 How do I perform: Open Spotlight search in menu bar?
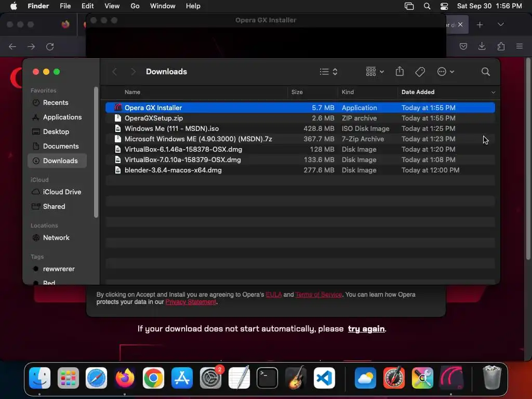pyautogui.click(x=427, y=6)
